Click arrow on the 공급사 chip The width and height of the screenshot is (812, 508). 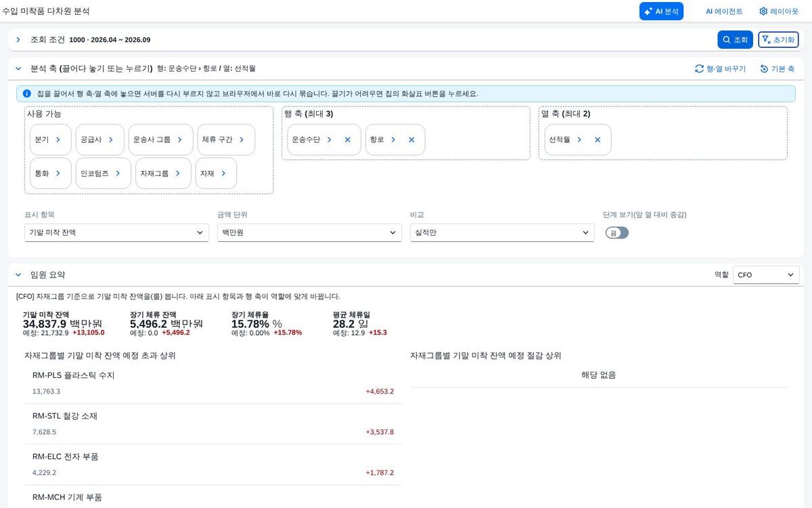111,140
